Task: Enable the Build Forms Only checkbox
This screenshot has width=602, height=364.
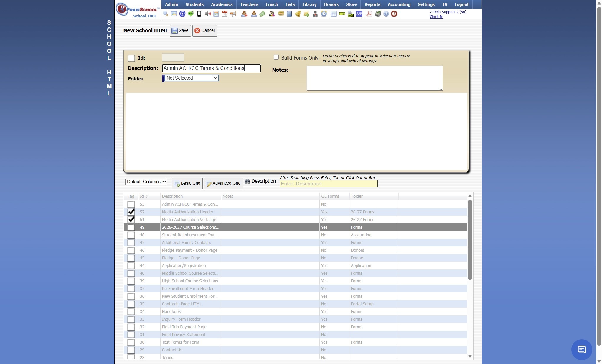Action: coord(276,57)
